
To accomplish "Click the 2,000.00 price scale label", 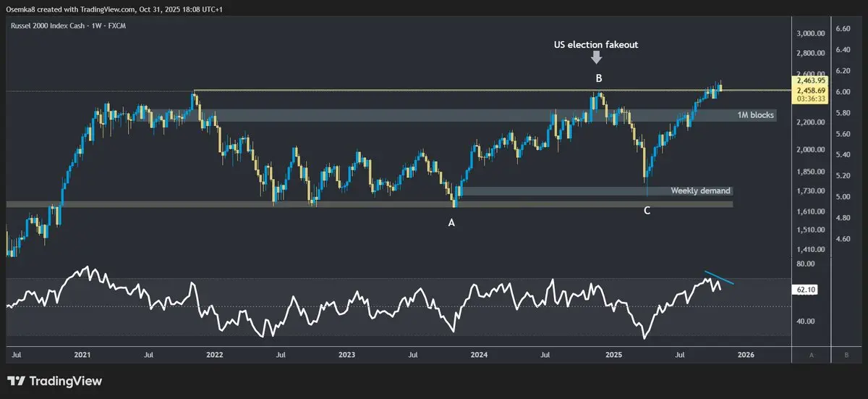I will pos(811,150).
